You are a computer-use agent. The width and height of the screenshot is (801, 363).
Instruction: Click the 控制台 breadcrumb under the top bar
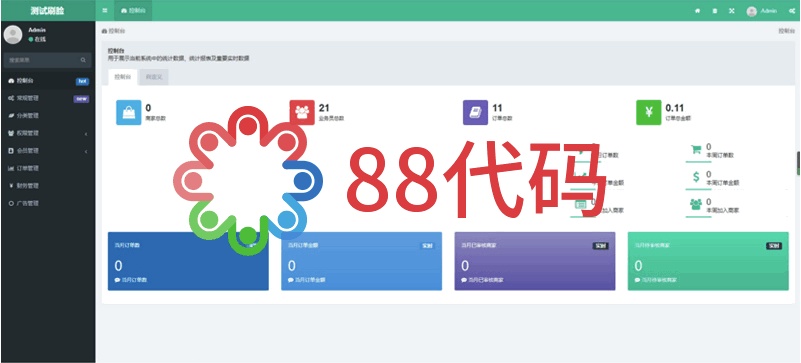(x=114, y=31)
